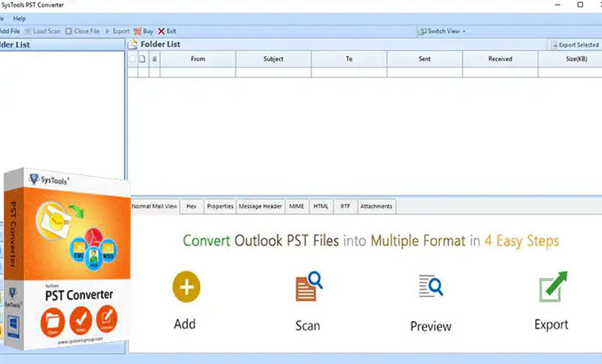Click the Select checkmark icon on product box
The width and height of the screenshot is (602, 364).
click(x=81, y=320)
